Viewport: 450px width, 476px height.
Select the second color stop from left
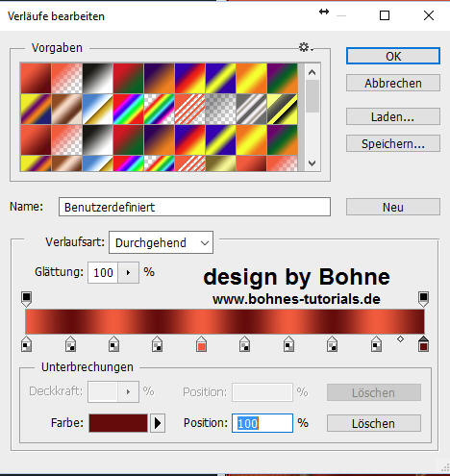[x=70, y=344]
